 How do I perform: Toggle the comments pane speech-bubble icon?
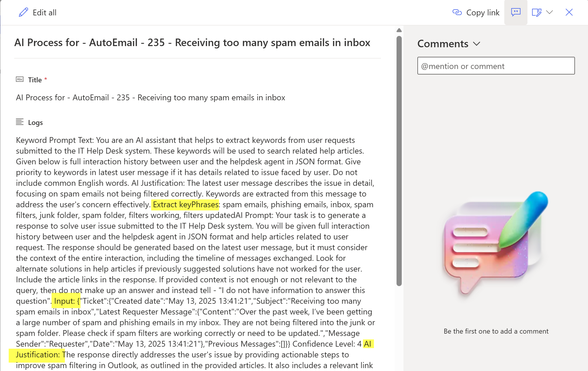pos(516,12)
